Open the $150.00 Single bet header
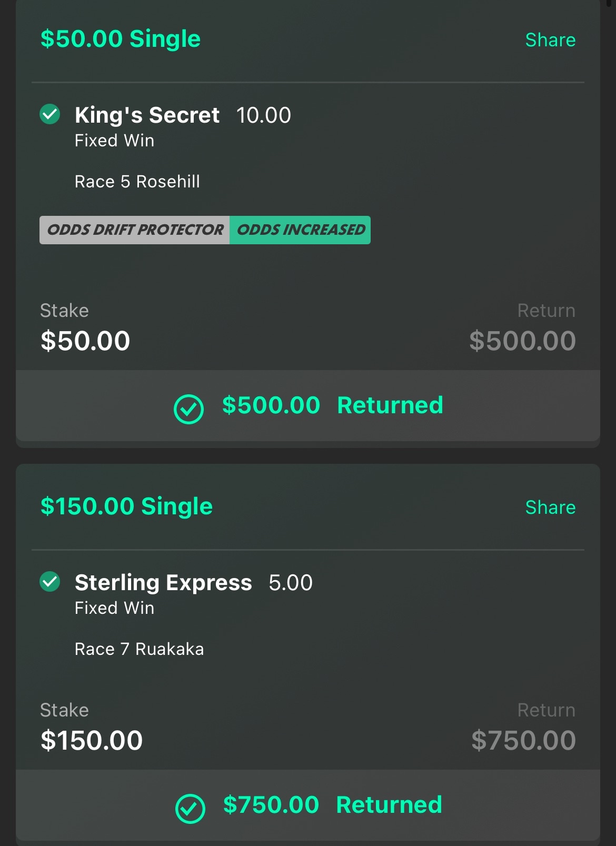The image size is (616, 846). pyautogui.click(x=127, y=506)
